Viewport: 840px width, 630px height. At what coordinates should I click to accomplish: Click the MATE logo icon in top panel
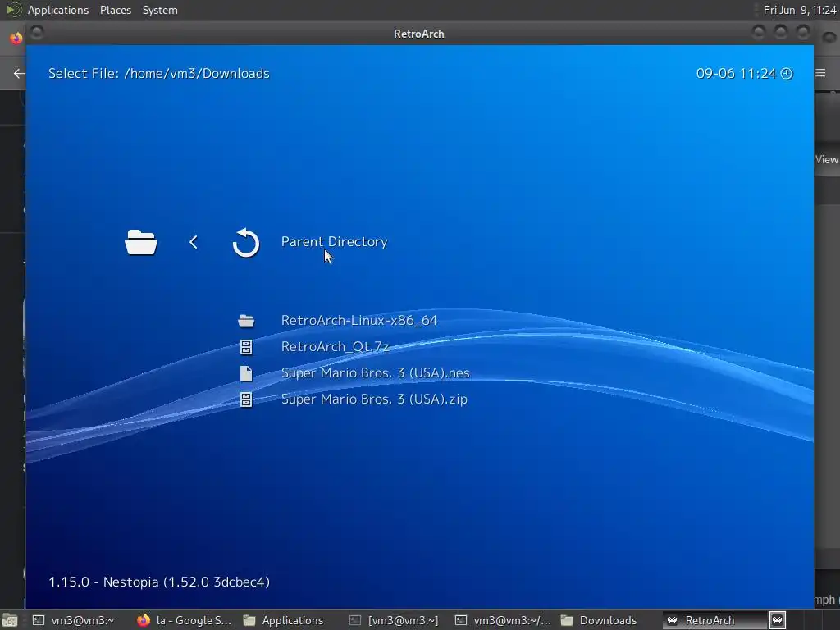[x=13, y=10]
